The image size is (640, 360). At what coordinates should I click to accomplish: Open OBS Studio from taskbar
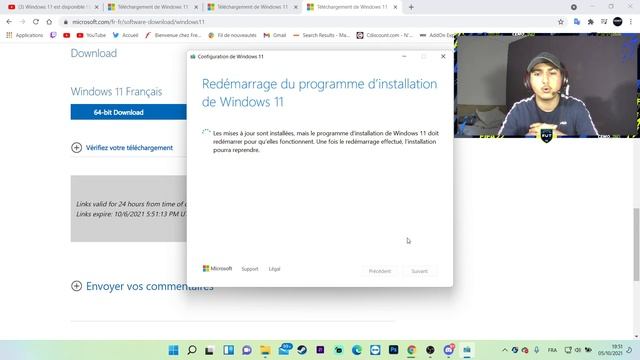(x=430, y=350)
